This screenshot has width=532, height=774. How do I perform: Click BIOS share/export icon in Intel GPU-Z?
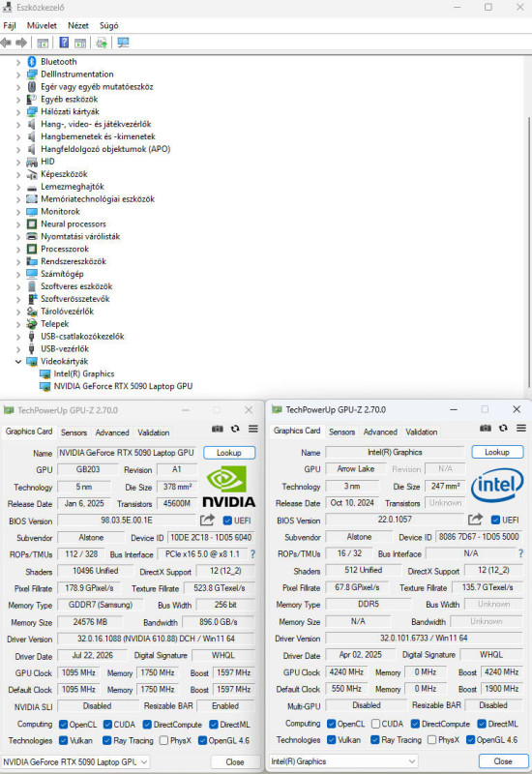pyautogui.click(x=475, y=520)
